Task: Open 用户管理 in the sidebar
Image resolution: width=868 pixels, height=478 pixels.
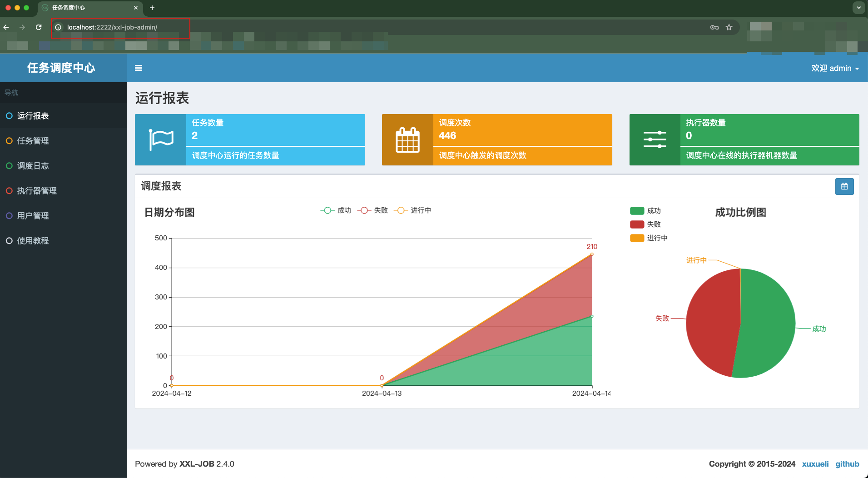Action: tap(63, 216)
